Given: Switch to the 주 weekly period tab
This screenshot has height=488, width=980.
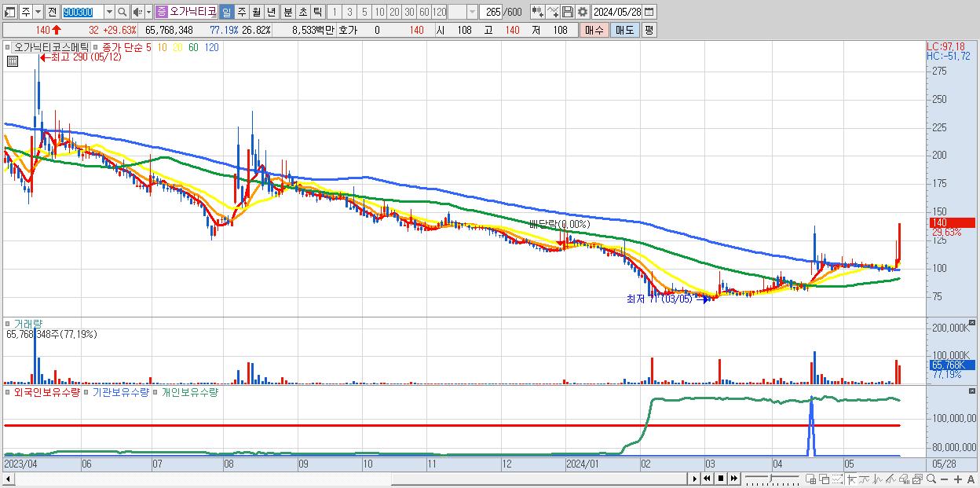Looking at the screenshot, I should [x=241, y=12].
